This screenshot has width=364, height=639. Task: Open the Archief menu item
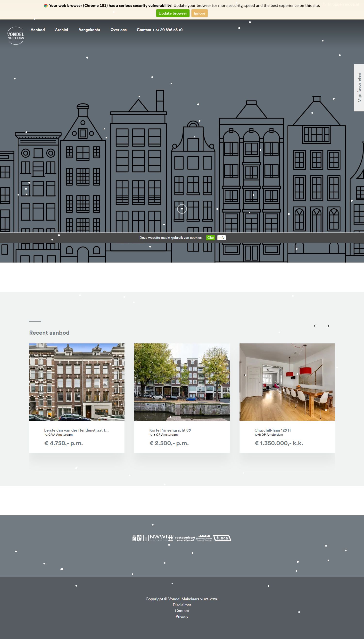point(61,30)
